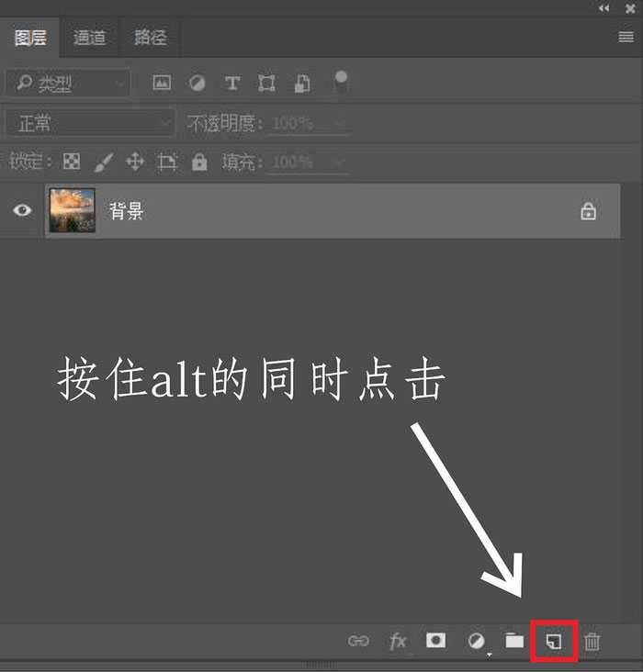Screen dimensions: 643x672
Task: Create new fill or adjustment layer
Action: (476, 642)
